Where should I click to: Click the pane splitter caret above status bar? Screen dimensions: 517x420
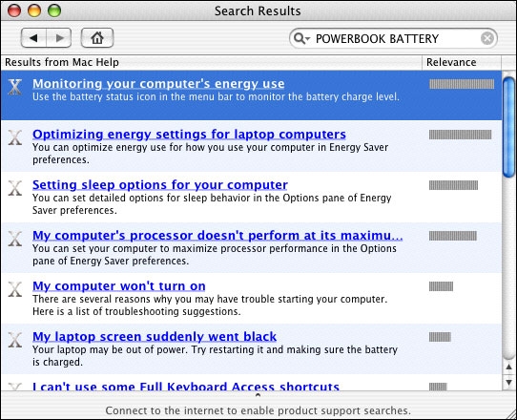(258, 395)
